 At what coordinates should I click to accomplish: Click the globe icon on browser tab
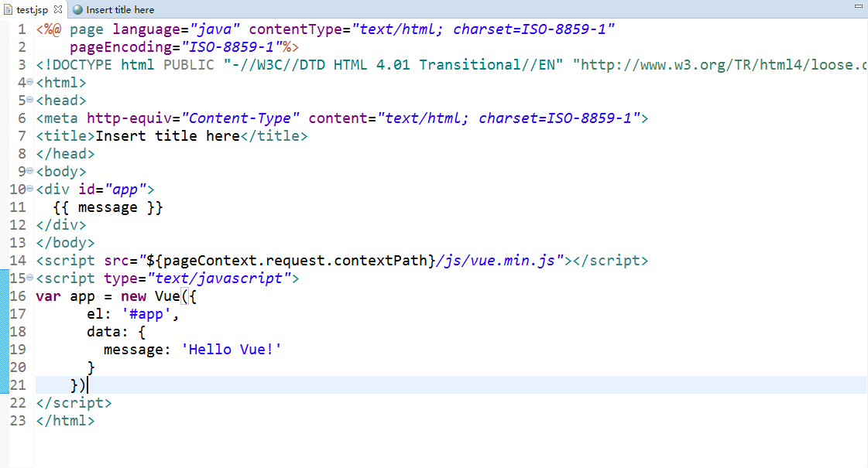pos(78,9)
